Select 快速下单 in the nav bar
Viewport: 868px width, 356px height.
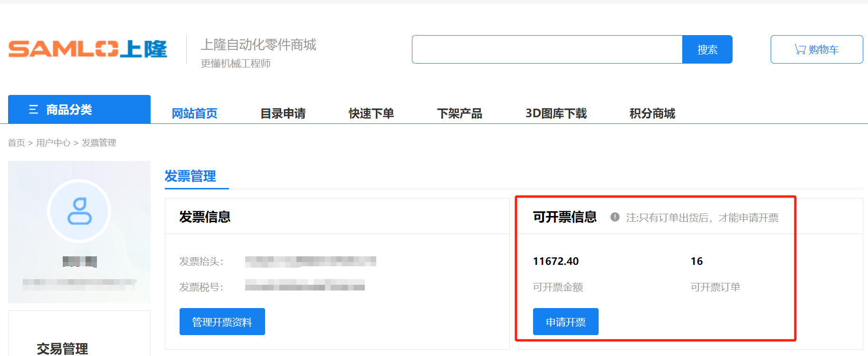pyautogui.click(x=371, y=113)
